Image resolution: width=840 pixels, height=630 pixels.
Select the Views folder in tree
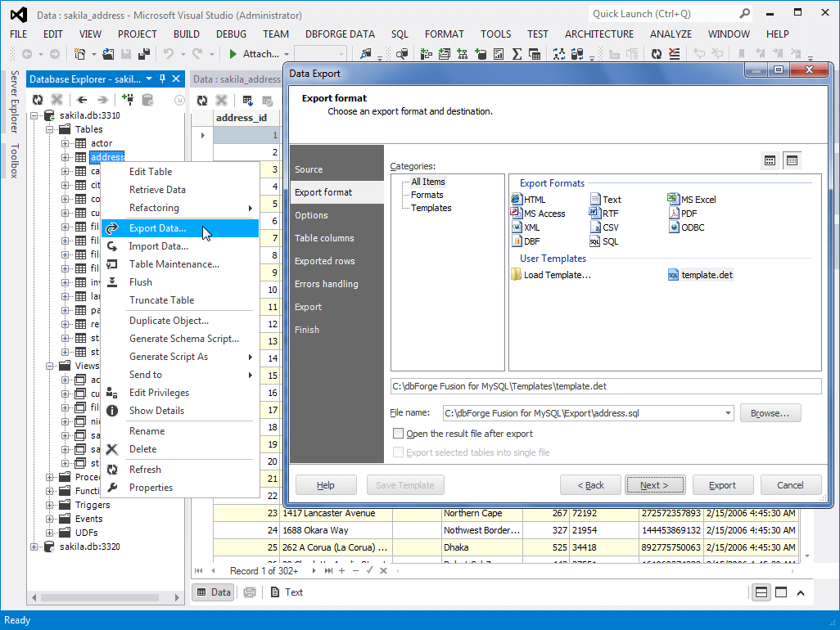87,366
